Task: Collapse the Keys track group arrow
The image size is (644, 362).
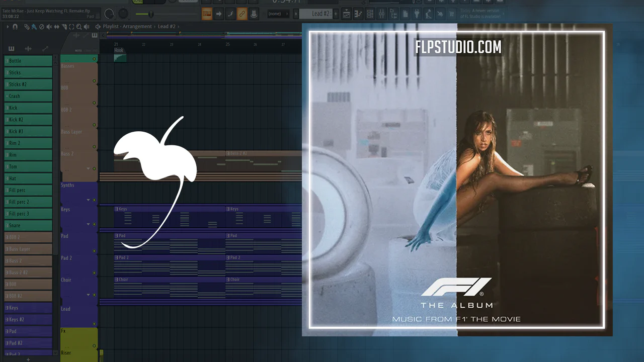Action: click(88, 224)
